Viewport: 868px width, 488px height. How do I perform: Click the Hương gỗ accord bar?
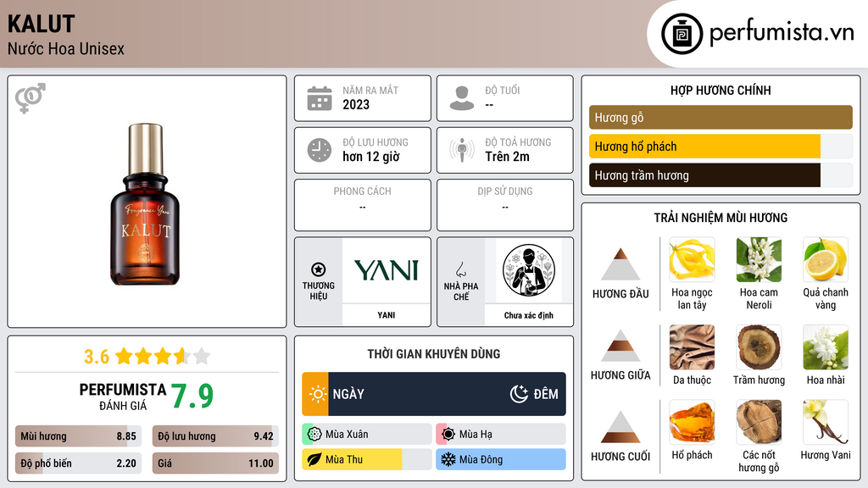point(721,117)
